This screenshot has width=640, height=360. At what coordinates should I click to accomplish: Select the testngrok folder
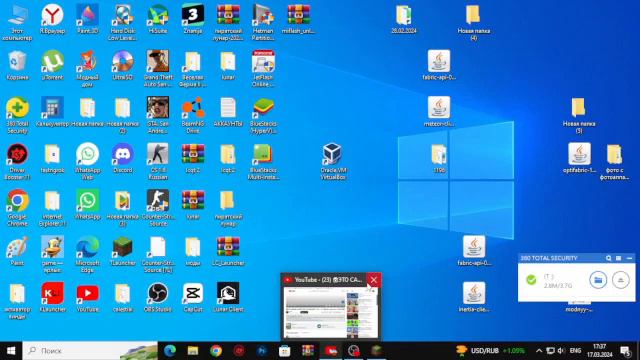point(52,160)
